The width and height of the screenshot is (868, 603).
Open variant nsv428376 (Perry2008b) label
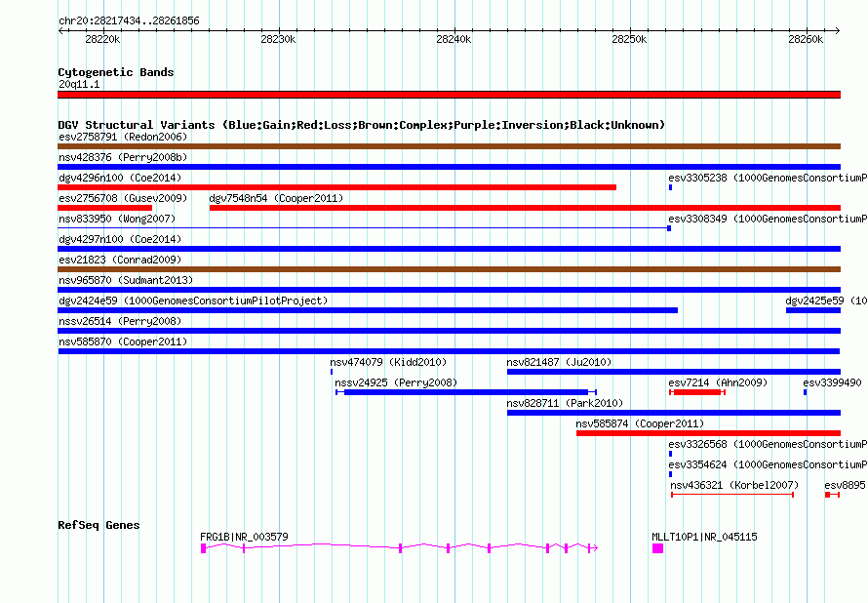(123, 157)
